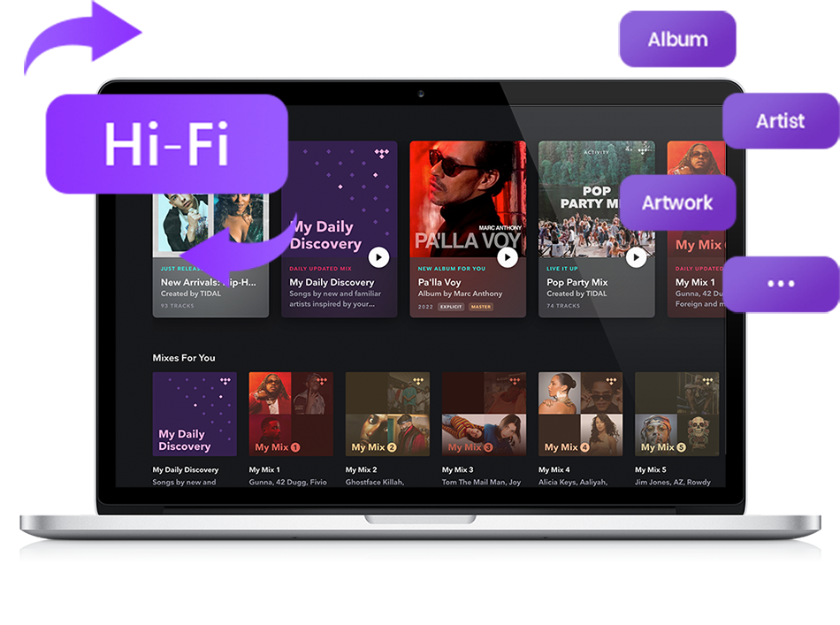Screen dimensions: 840x625
Task: Click 'Tom The Mail Man, Joy' artist text
Action: (x=481, y=482)
